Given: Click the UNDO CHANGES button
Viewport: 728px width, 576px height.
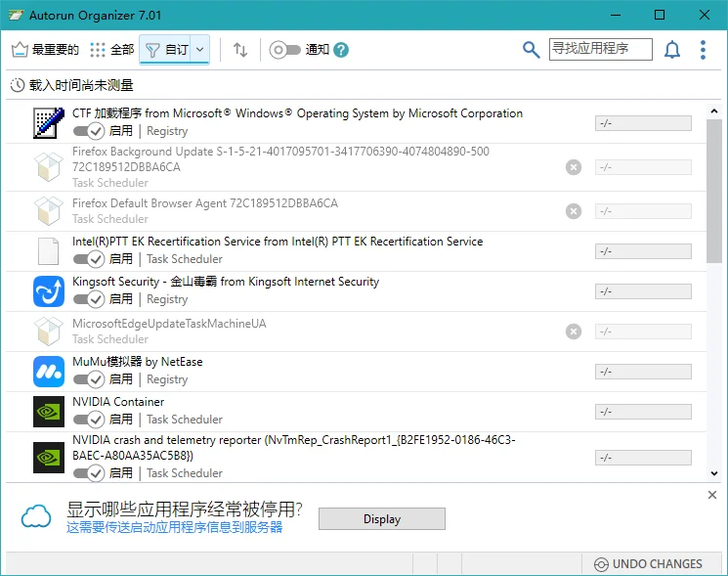Looking at the screenshot, I should [x=649, y=564].
